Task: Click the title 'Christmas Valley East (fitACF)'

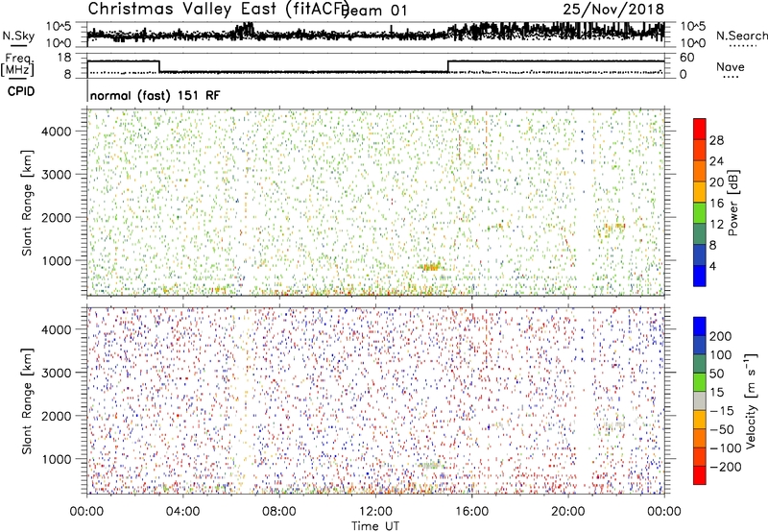Action: 219,9
